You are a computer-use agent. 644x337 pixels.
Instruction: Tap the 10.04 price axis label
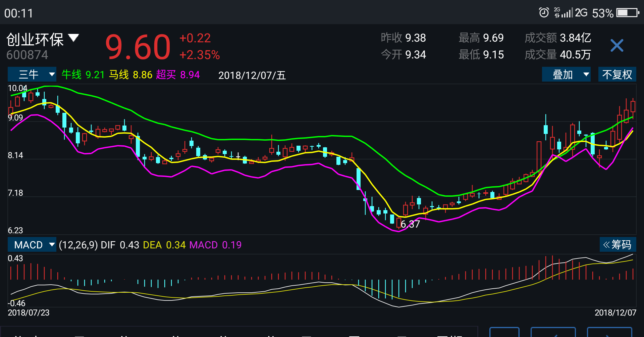tap(17, 88)
